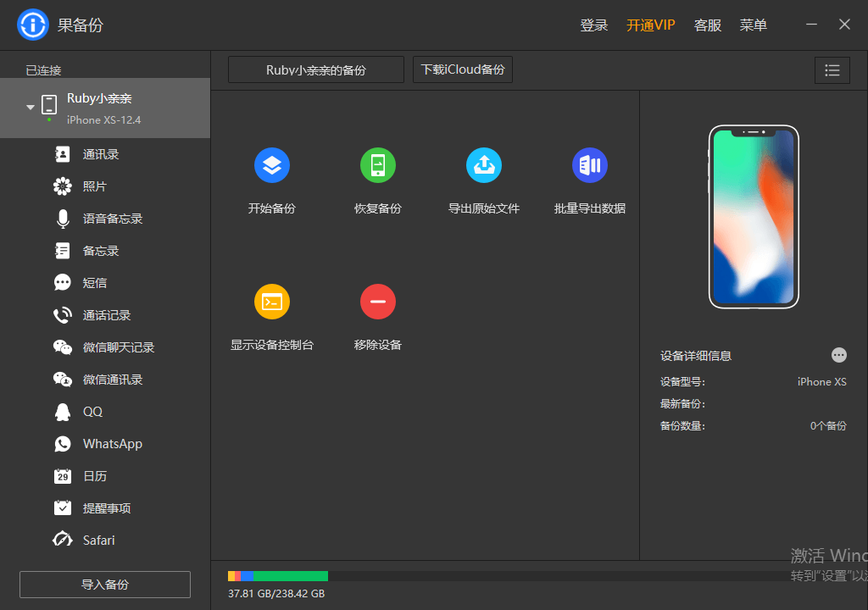868x610 pixels.
Task: Click 开通VIP in the top bar
Action: point(650,25)
